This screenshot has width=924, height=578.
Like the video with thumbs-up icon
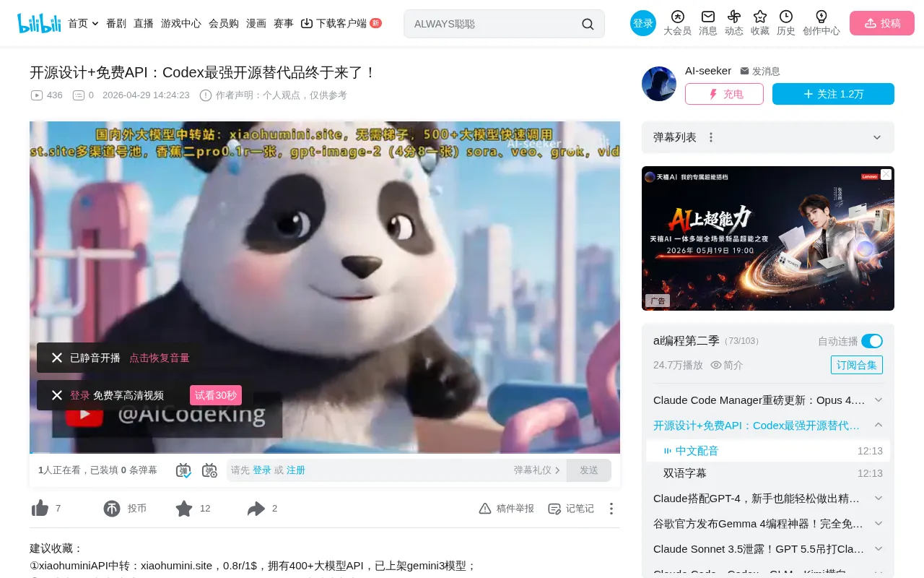[x=40, y=509]
